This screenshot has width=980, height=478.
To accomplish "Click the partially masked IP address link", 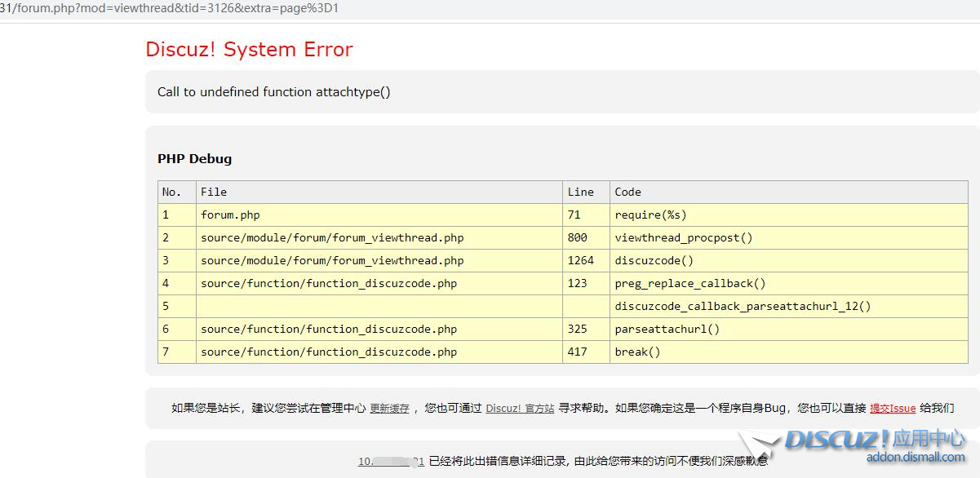I will pyautogui.click(x=391, y=461).
